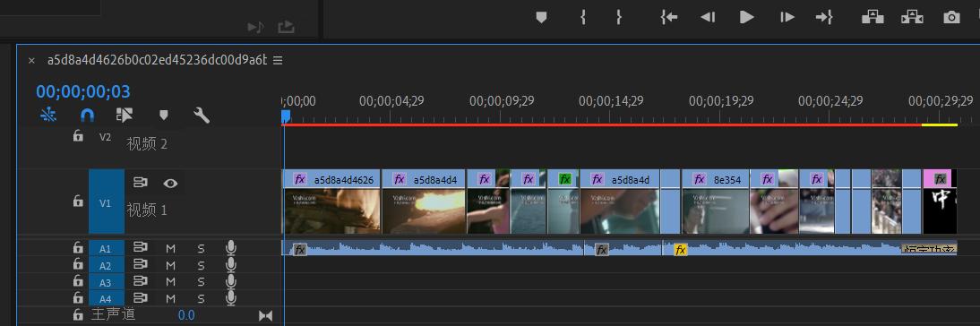Select the first a5d8a4d4626 video clip

pyautogui.click(x=331, y=202)
